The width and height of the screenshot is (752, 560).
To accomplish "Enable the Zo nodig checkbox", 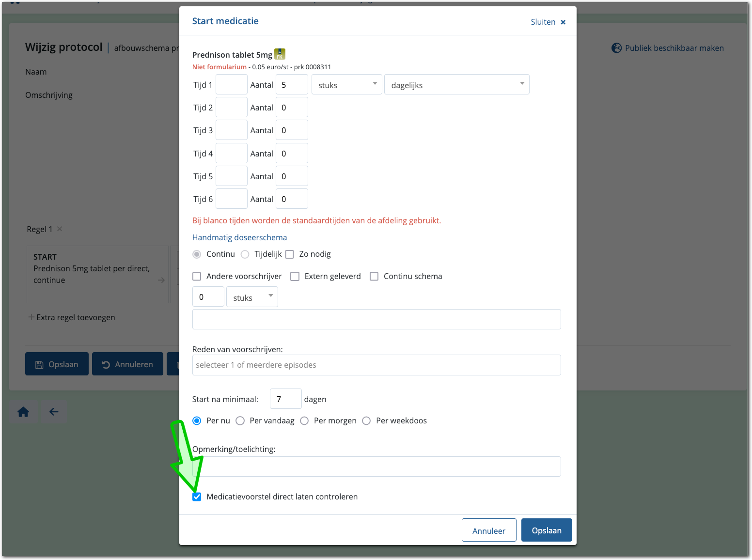I will pos(290,254).
